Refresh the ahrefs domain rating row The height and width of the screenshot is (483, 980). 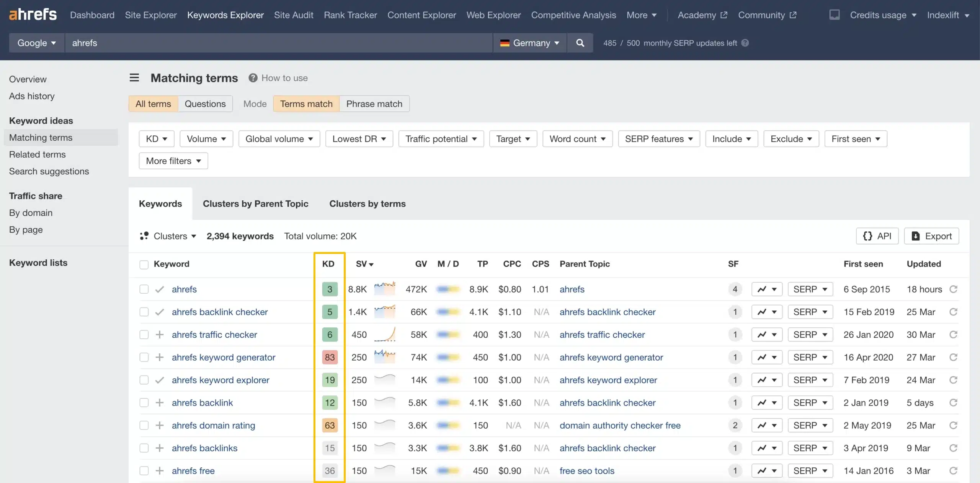954,425
